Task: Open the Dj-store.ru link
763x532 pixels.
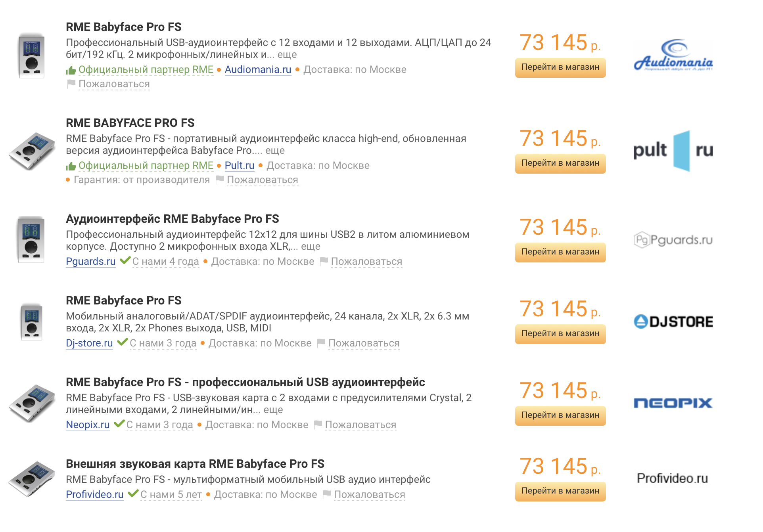Action: (89, 343)
